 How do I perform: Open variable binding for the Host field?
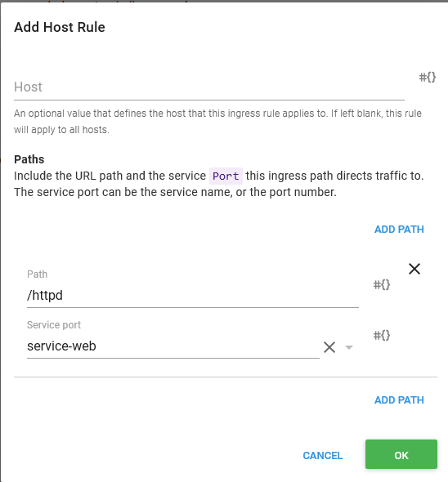[428, 77]
